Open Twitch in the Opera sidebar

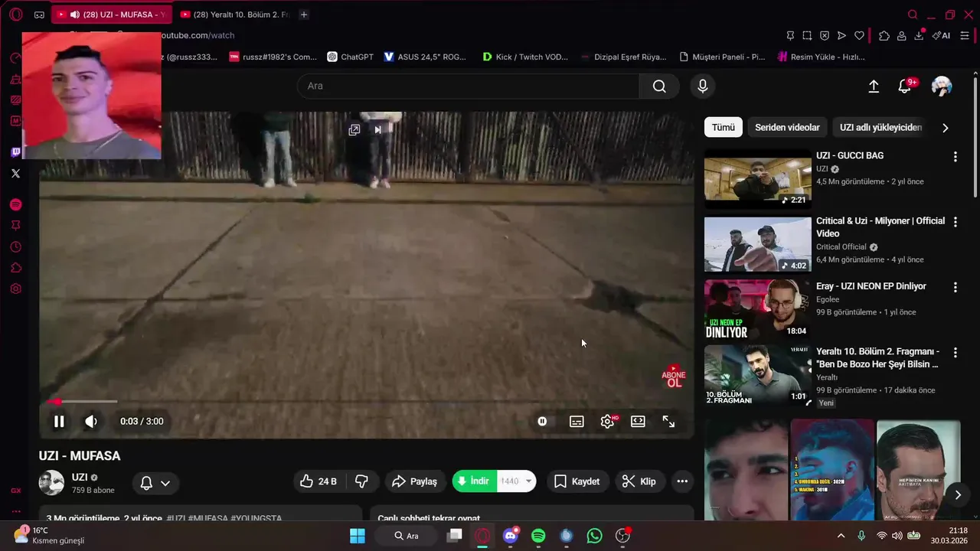click(x=15, y=152)
